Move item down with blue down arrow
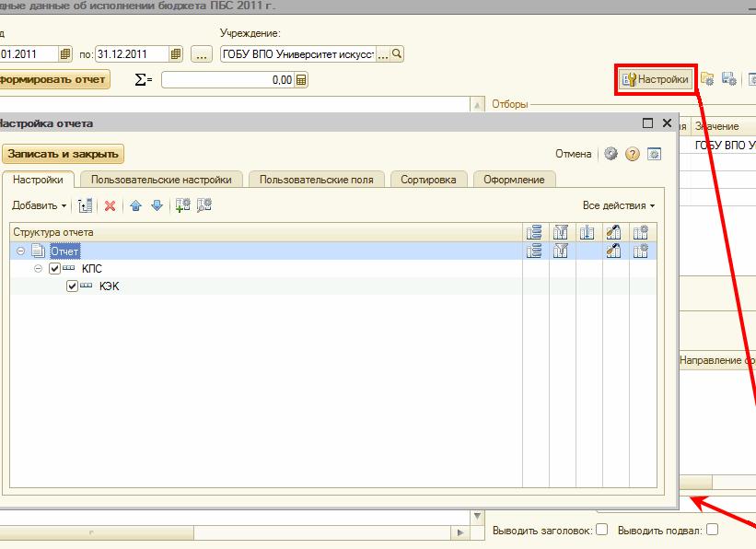 [157, 205]
